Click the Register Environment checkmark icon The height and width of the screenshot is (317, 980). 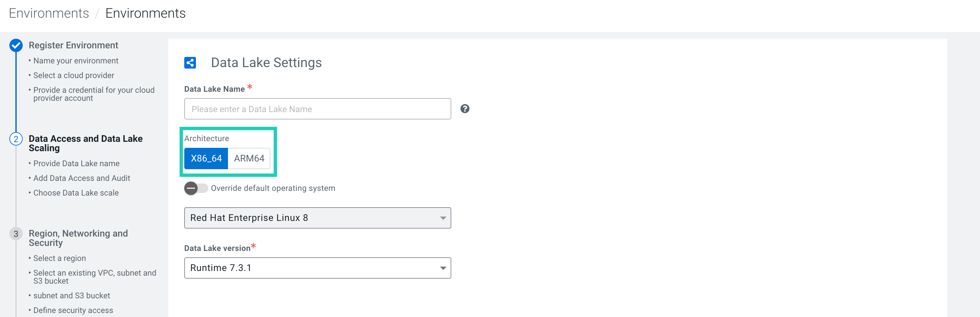pos(16,46)
